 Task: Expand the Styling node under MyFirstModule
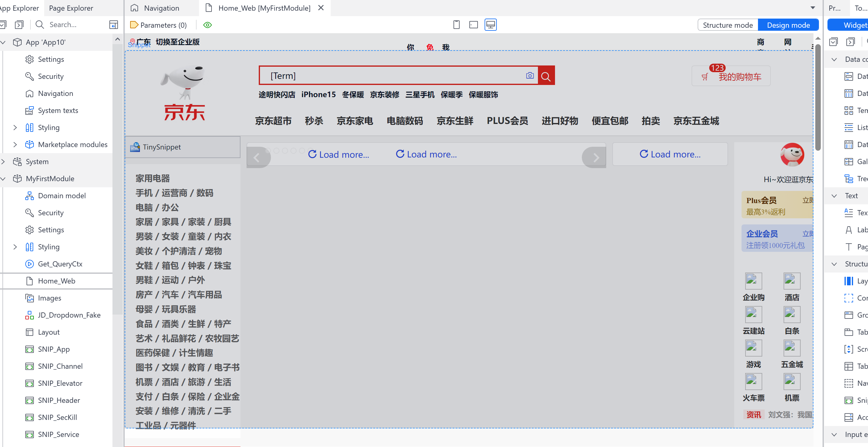[x=15, y=247]
